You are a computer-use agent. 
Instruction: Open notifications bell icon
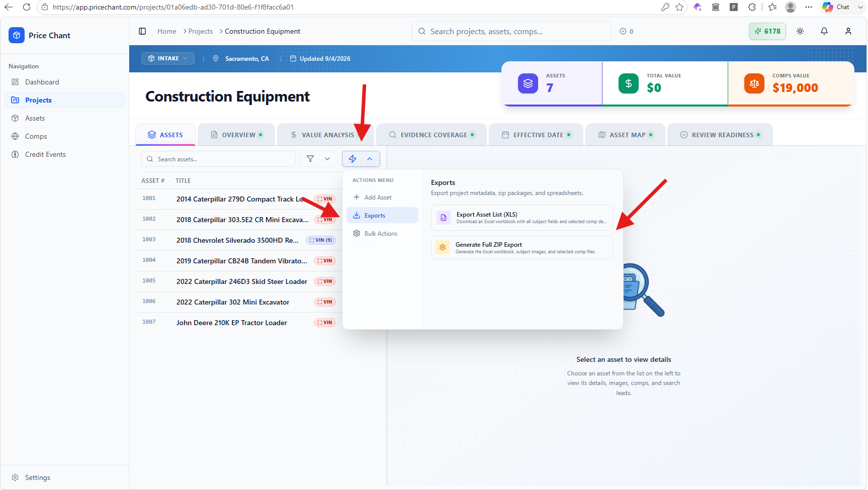824,31
